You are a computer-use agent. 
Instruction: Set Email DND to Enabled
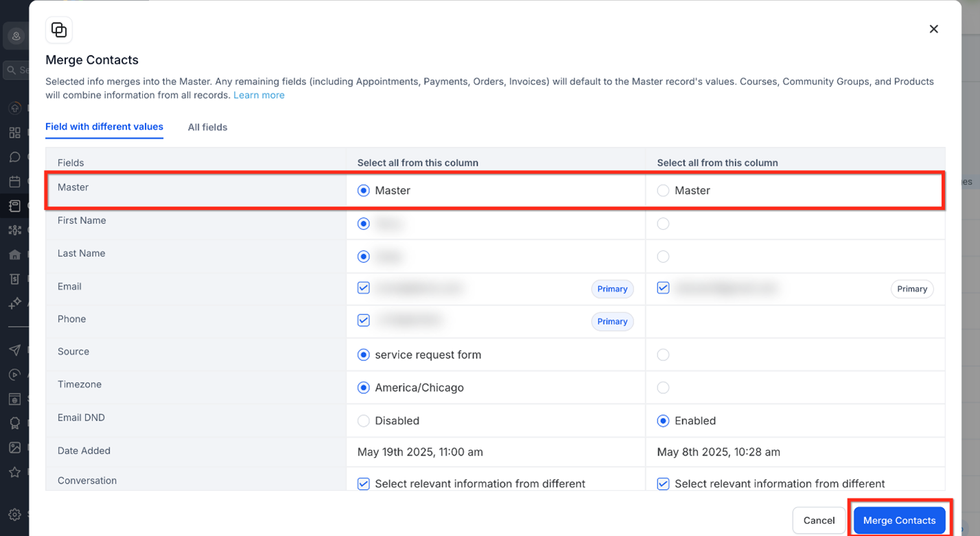click(x=663, y=421)
